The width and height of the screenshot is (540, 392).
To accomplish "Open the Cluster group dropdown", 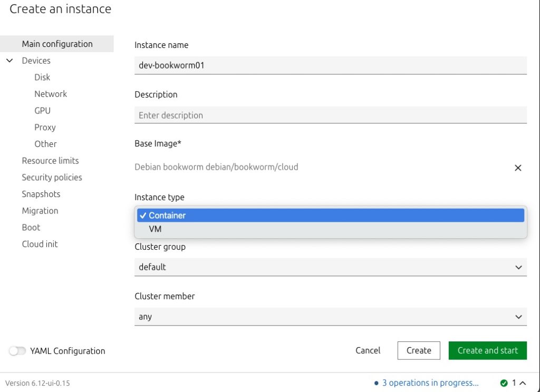I will tap(331, 267).
